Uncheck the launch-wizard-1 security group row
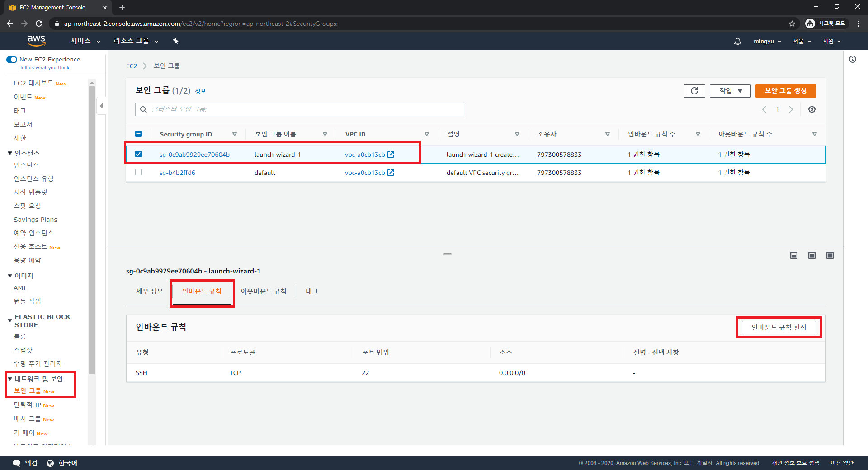This screenshot has height=470, width=868. [138, 154]
